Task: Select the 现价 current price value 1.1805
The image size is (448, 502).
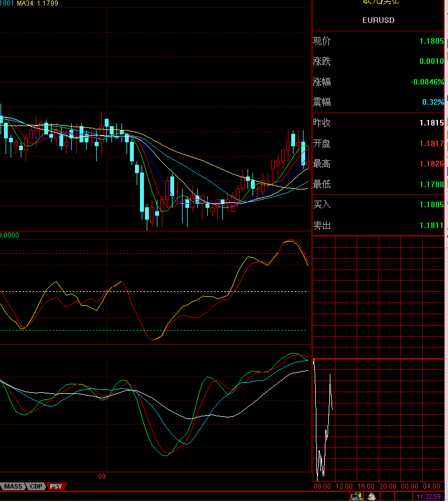Action: click(x=431, y=41)
